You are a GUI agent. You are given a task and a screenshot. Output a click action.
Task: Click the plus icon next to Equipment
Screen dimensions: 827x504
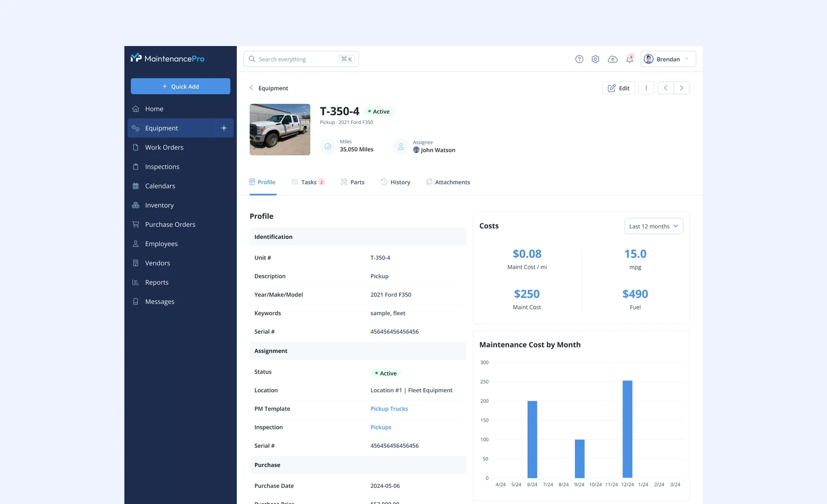[224, 128]
